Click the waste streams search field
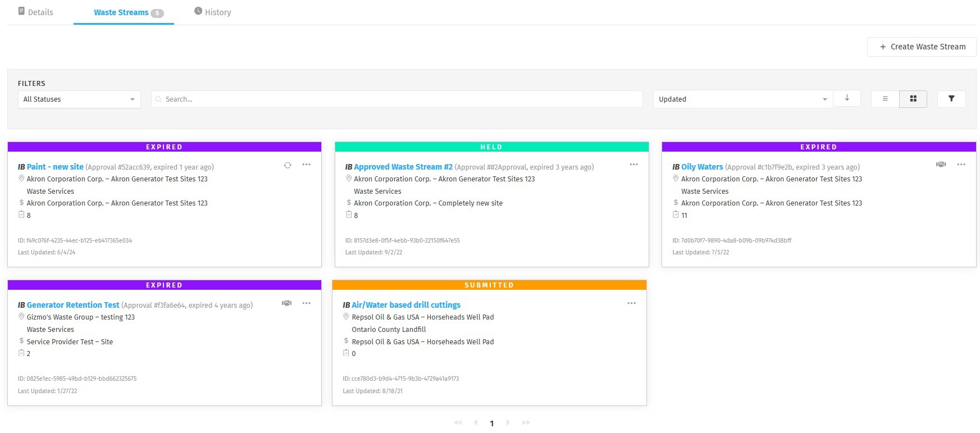Viewport: 980px width, 433px height. pyautogui.click(x=396, y=99)
